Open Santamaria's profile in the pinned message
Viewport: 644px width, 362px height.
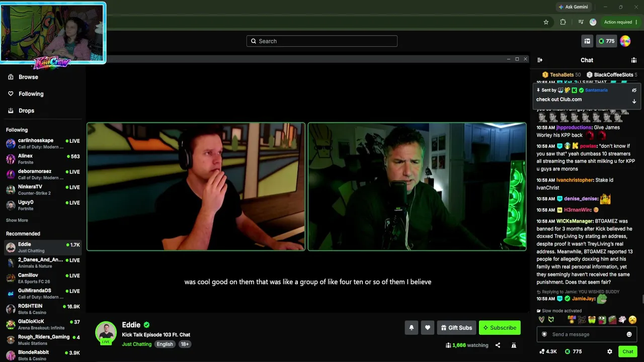coord(596,90)
